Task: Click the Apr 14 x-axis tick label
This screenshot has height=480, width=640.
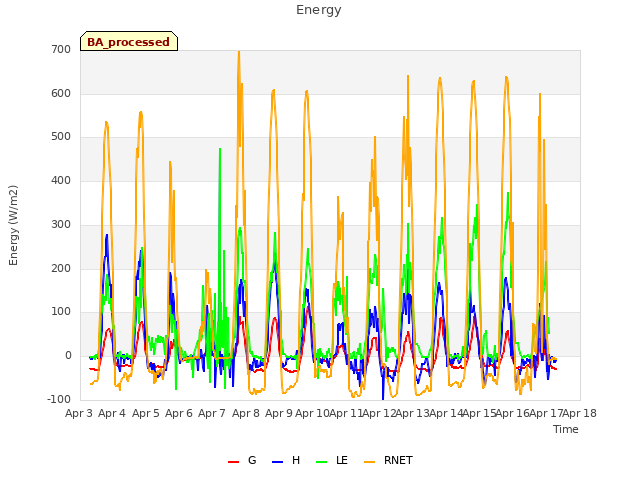Action: pos(446,413)
